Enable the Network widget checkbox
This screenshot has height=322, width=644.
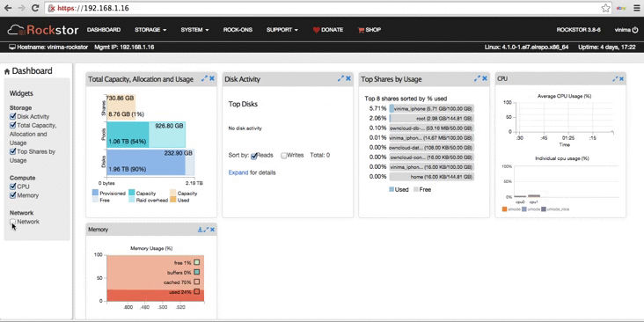12,222
